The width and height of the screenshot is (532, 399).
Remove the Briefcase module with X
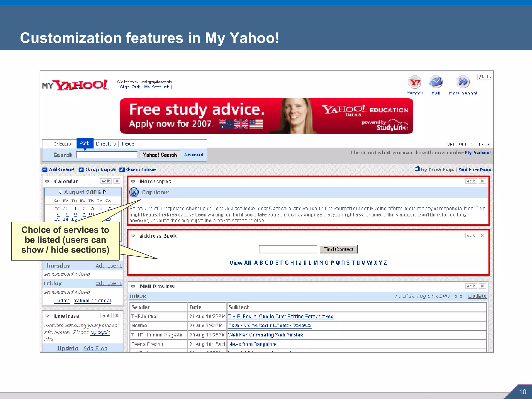tap(117, 316)
